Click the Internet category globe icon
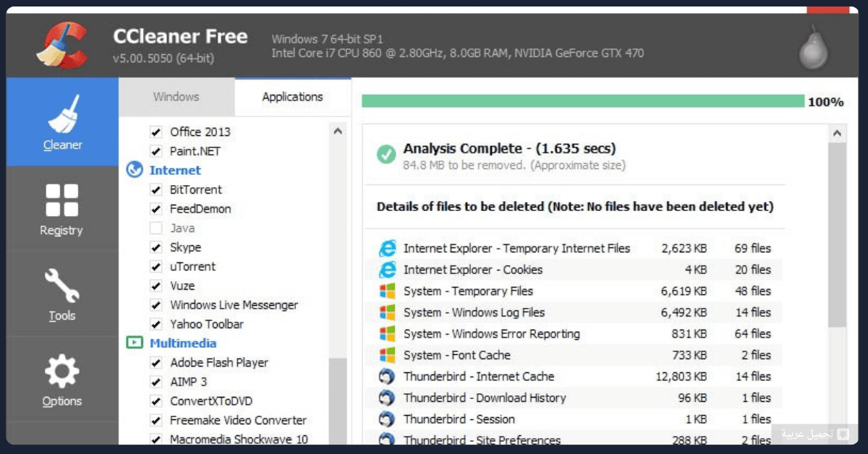 click(135, 171)
